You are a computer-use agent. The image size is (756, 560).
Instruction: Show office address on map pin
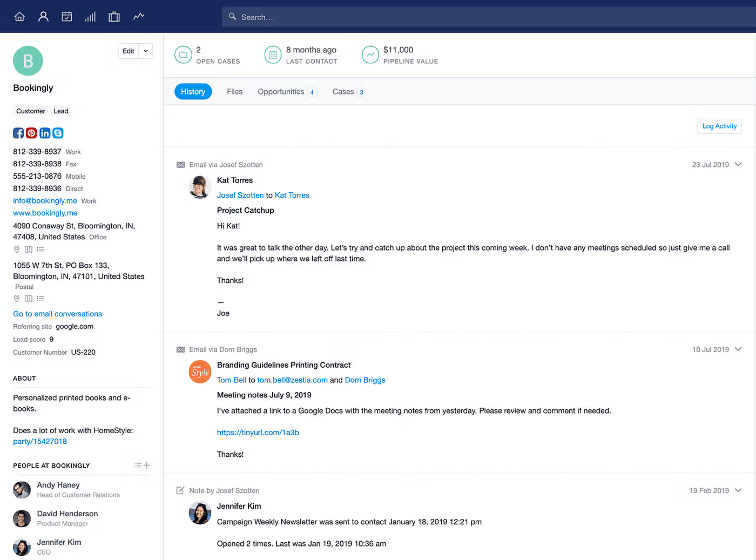[17, 249]
